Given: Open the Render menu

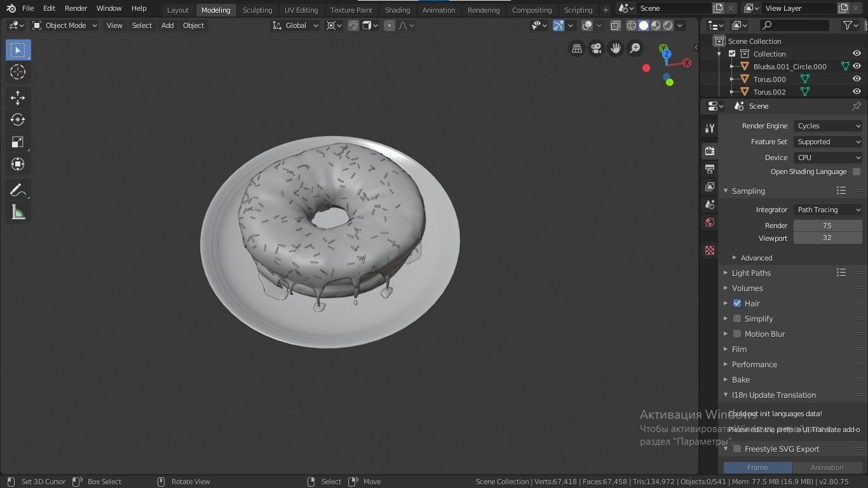Looking at the screenshot, I should (x=76, y=8).
